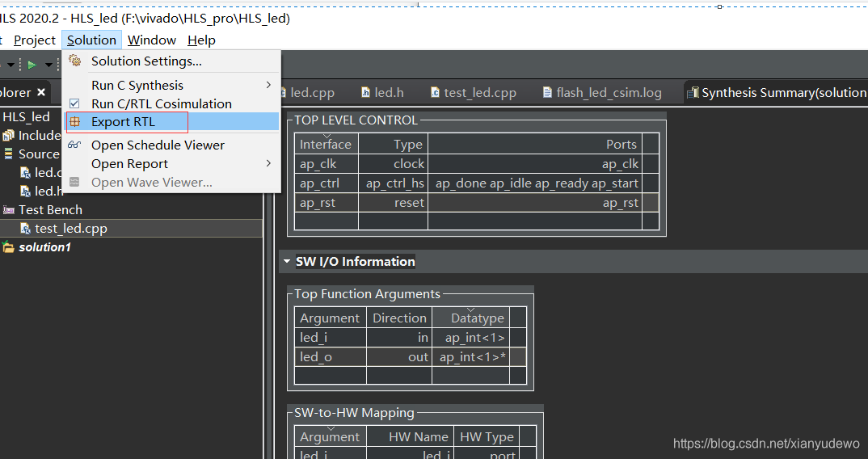
Task: Select ap_rst in the Interface column
Action: [x=326, y=203]
